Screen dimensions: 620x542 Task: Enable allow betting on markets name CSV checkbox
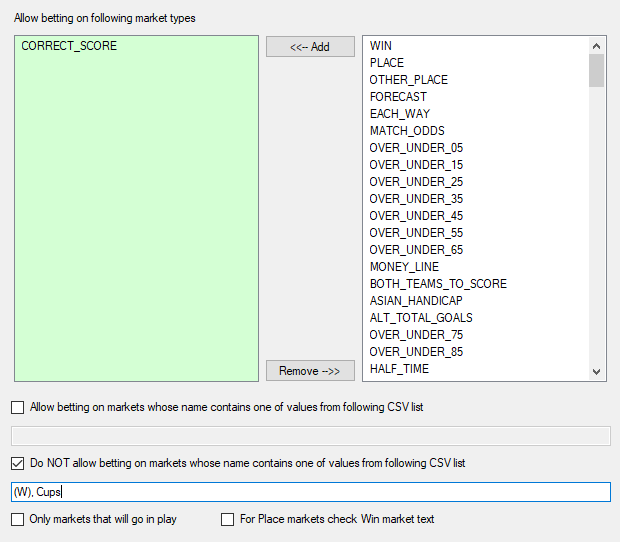point(17,407)
